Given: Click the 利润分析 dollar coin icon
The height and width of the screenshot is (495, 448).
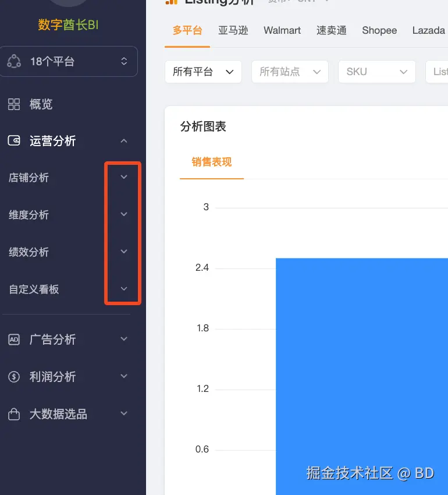Looking at the screenshot, I should pyautogui.click(x=14, y=377).
